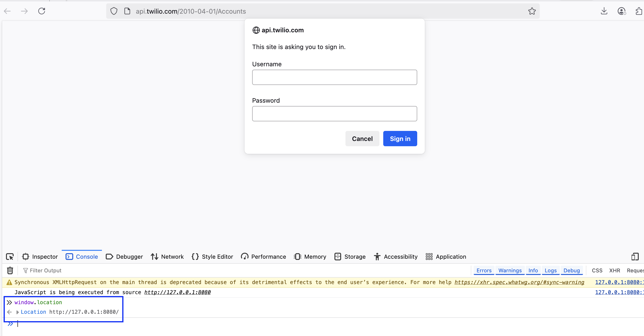Open the Storage panel
The height and width of the screenshot is (336, 644).
click(x=350, y=257)
